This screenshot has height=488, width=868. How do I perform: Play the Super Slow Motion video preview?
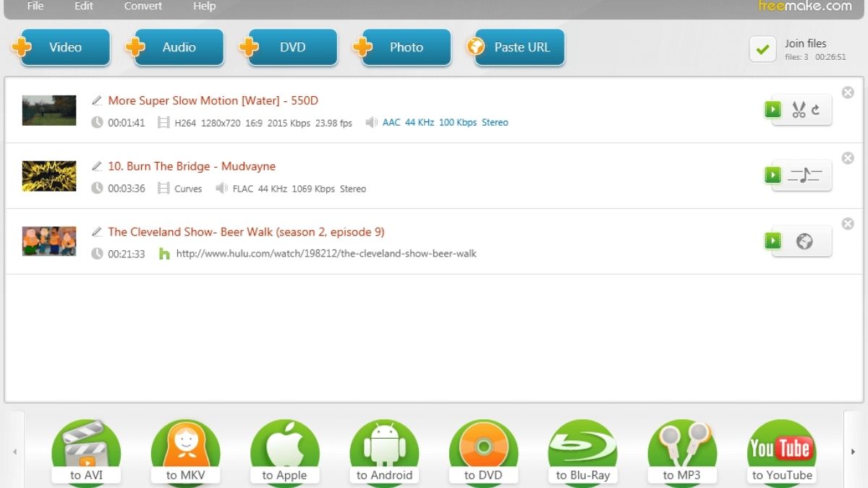click(773, 109)
